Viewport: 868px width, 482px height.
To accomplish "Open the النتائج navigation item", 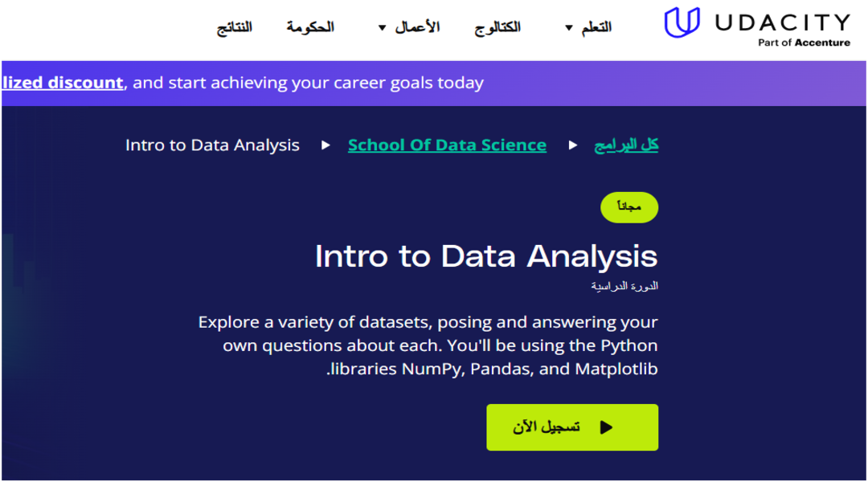I will point(234,26).
